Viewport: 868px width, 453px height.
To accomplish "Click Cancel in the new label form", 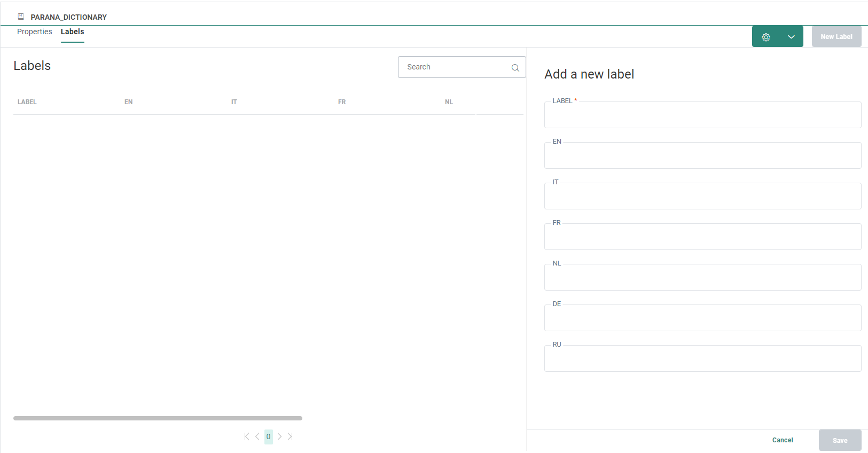I will tap(782, 440).
